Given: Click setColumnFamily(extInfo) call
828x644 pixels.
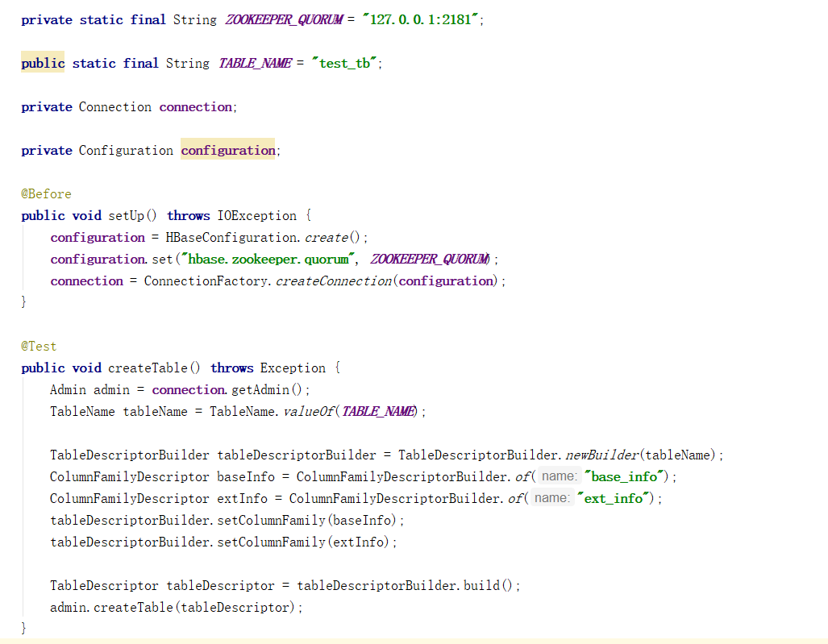Looking at the screenshot, I should [x=302, y=542].
